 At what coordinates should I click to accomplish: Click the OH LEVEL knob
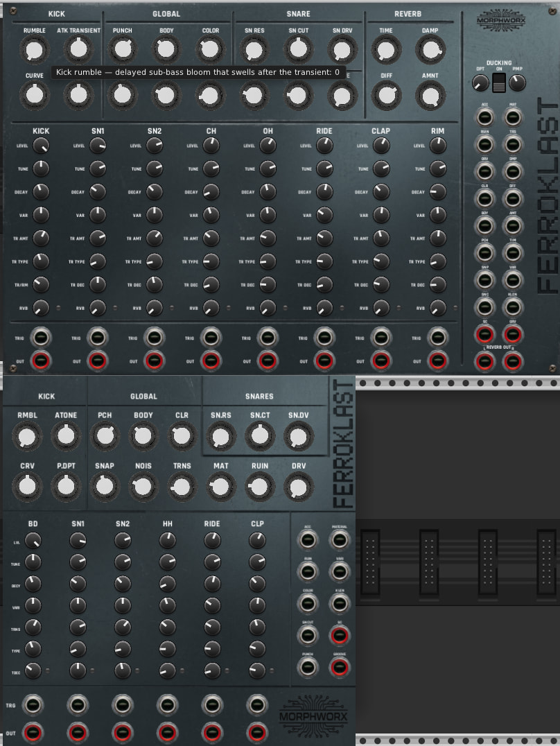point(268,146)
